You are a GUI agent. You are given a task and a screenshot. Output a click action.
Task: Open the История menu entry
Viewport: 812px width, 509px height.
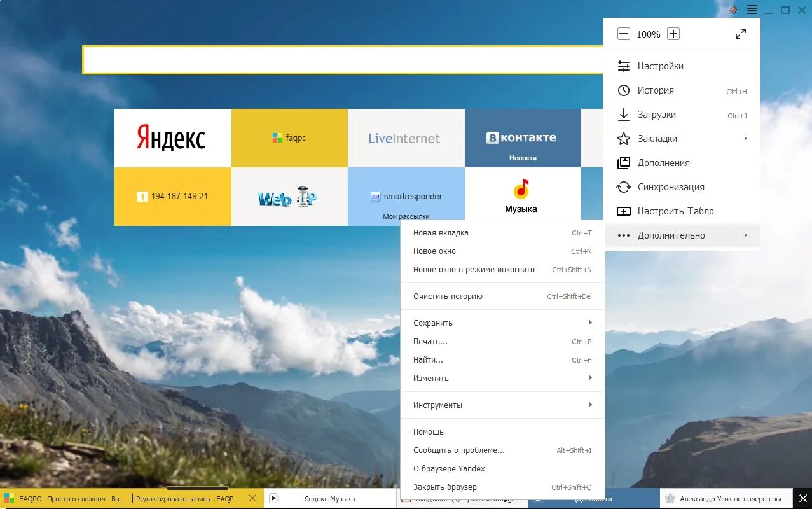click(682, 90)
